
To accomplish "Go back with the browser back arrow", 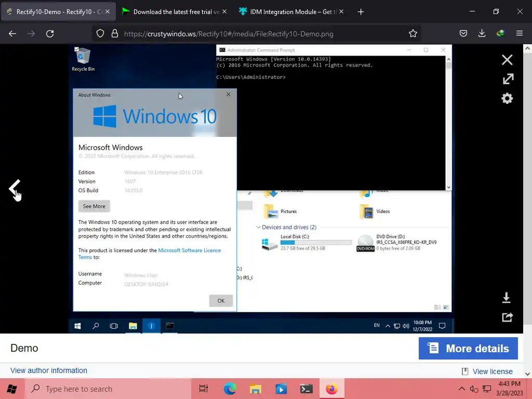I will (x=12, y=34).
